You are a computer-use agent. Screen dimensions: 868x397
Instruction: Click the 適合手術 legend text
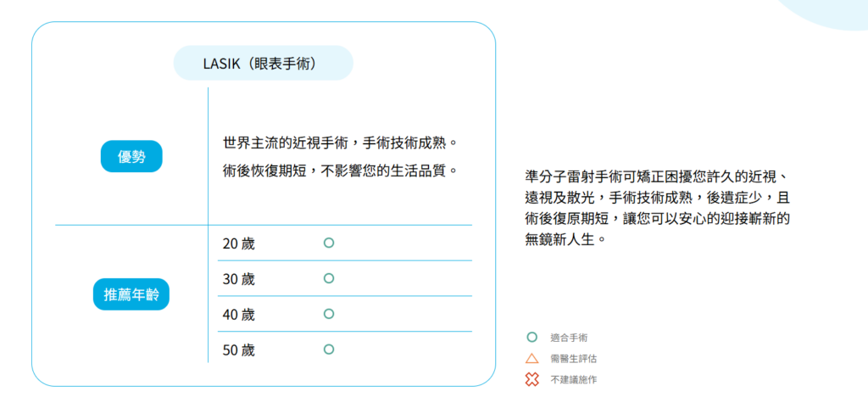pyautogui.click(x=569, y=338)
